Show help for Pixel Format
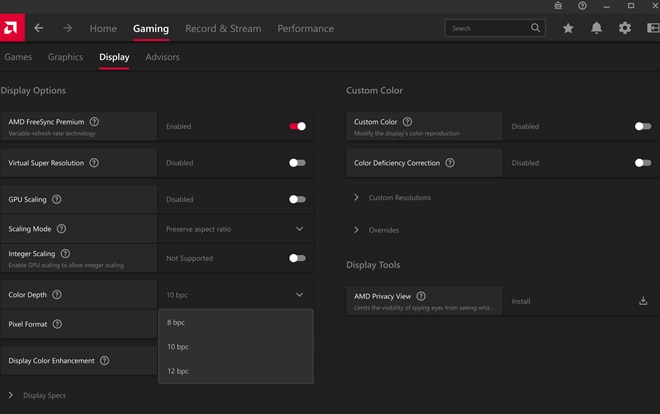The height and width of the screenshot is (414, 660). 57,324
